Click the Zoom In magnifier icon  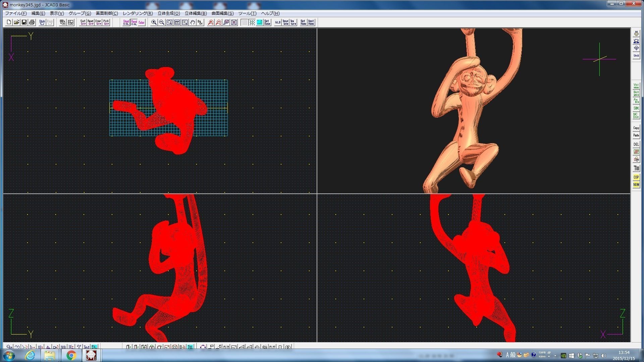[154, 22]
